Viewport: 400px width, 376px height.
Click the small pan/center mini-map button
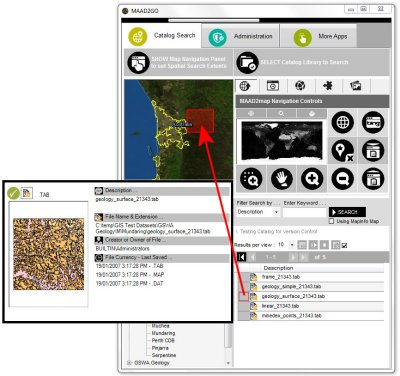click(251, 114)
